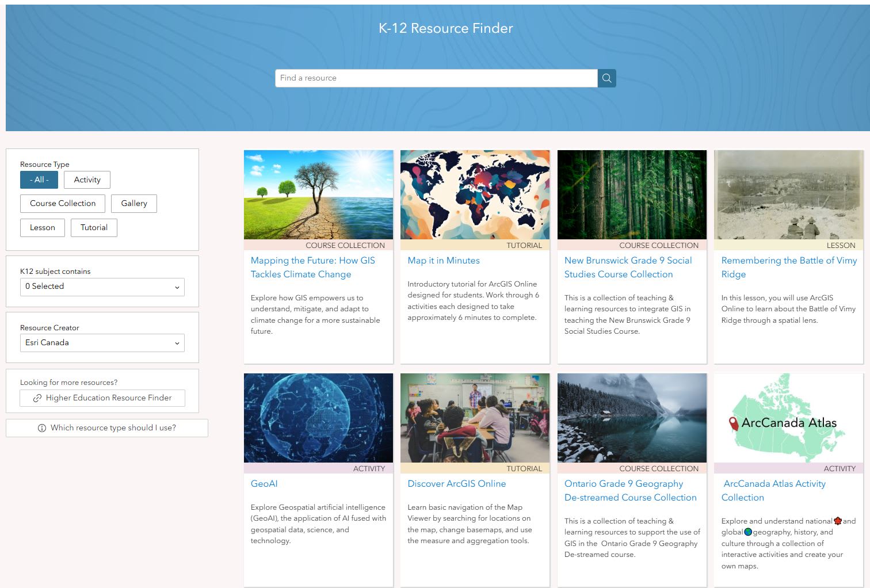Click the Vimy Ridge sepia photo thumbnail

(788, 195)
